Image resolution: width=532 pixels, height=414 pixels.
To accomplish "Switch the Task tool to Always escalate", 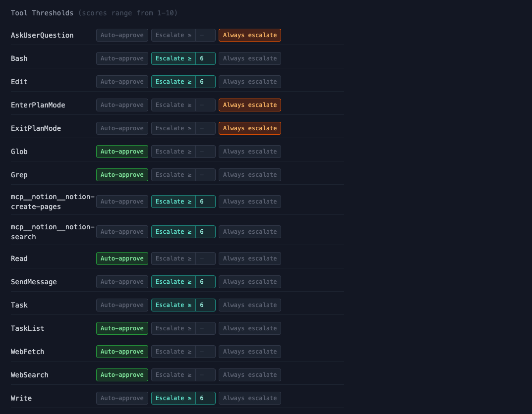I will point(249,305).
